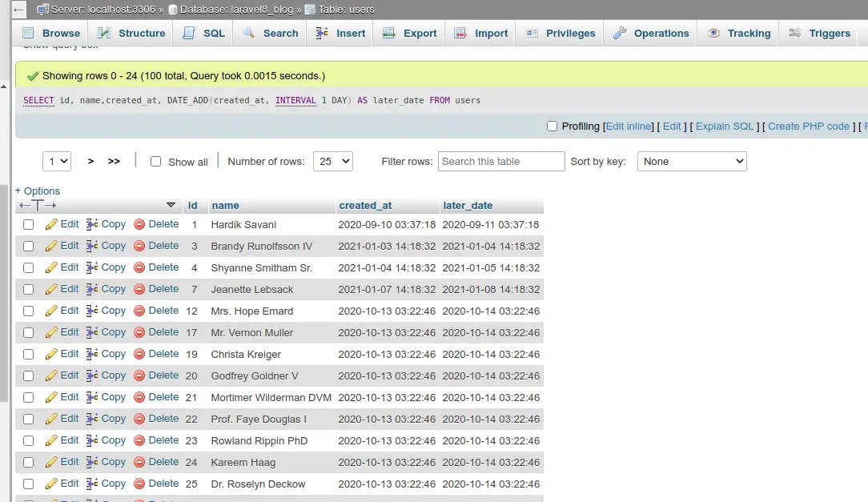Switch to the Structure tab

tap(131, 34)
